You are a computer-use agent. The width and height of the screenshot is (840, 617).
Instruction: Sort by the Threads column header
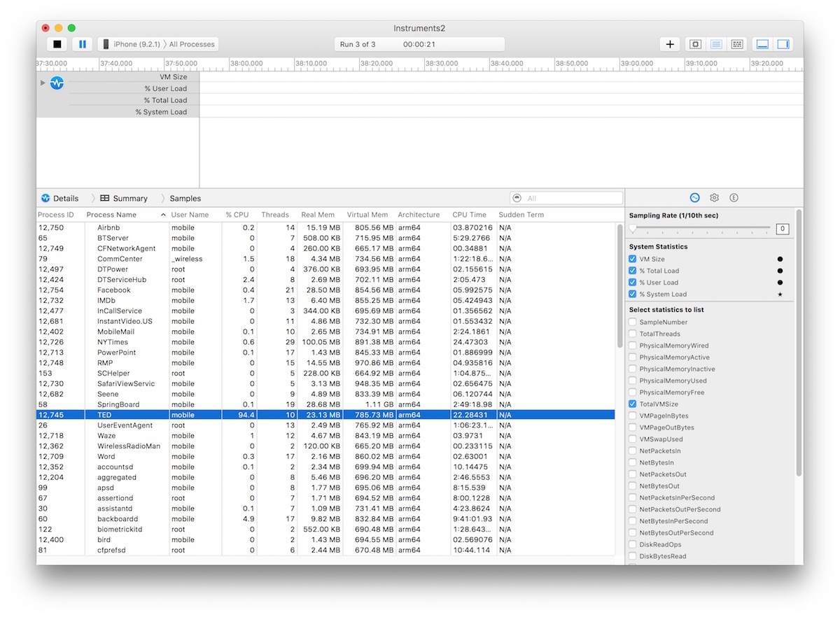(x=276, y=215)
